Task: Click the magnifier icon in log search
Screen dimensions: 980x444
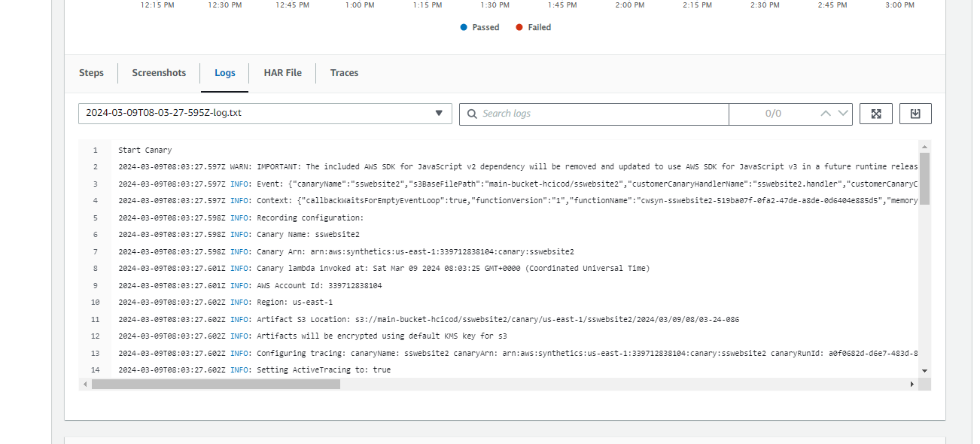Action: coord(472,114)
